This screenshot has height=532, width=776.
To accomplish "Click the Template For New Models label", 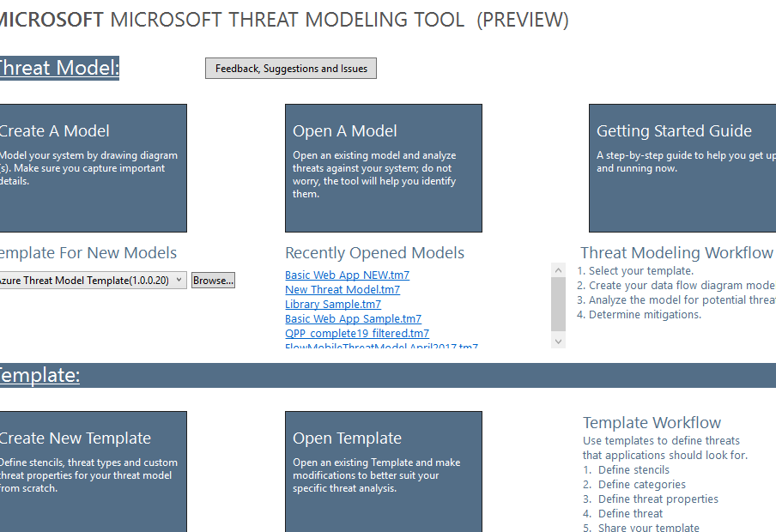I will click(x=88, y=253).
